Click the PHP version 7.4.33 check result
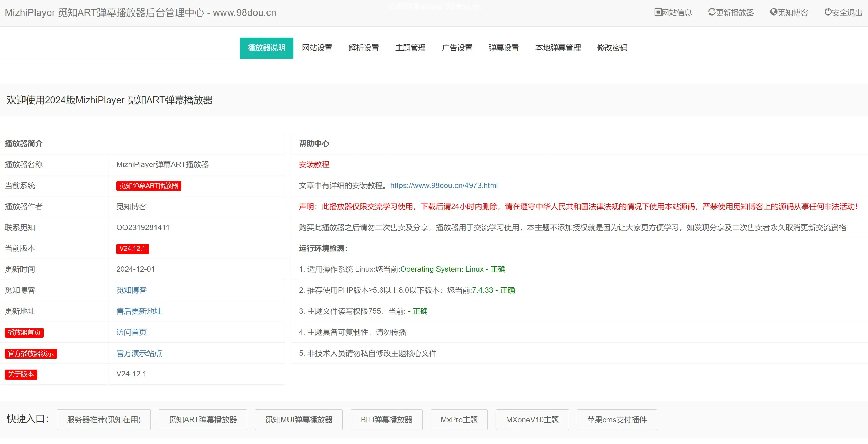The width and height of the screenshot is (868, 444). [494, 290]
